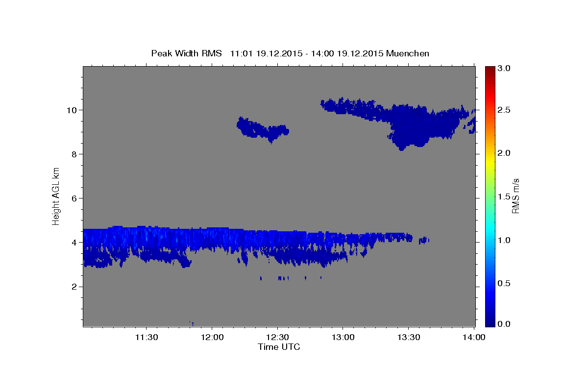Click the 'Time UTC' axis label

(x=279, y=347)
